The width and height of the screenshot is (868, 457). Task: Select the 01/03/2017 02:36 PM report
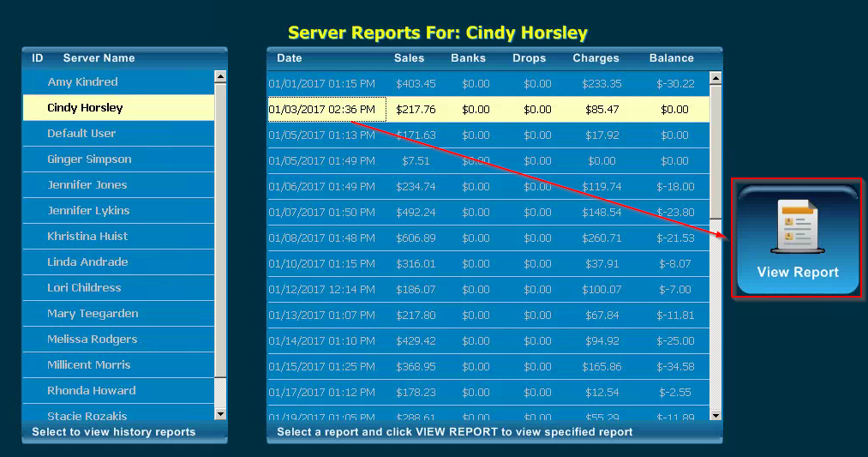(x=488, y=110)
